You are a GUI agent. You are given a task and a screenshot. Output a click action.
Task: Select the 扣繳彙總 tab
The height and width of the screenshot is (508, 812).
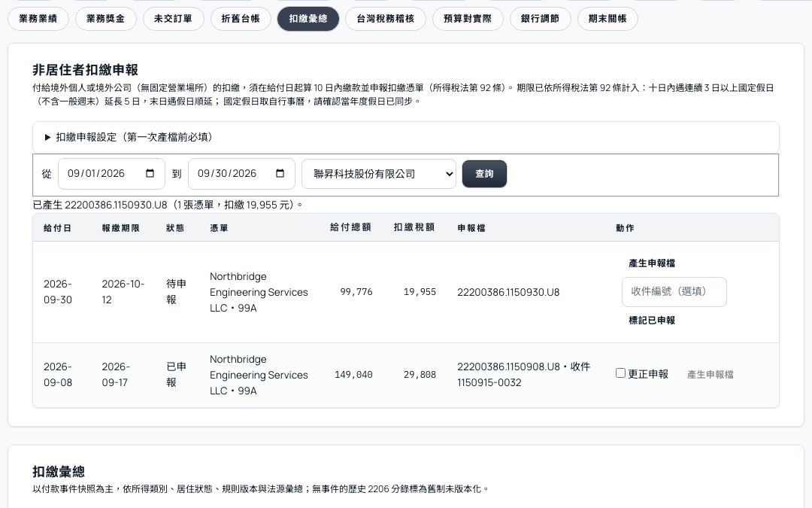click(x=308, y=19)
